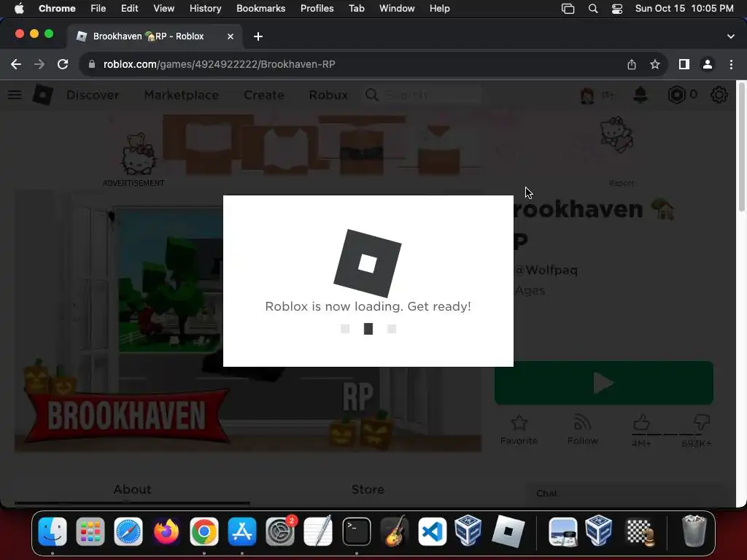The image size is (747, 560).
Task: Open the Profiles menu
Action: tap(317, 9)
